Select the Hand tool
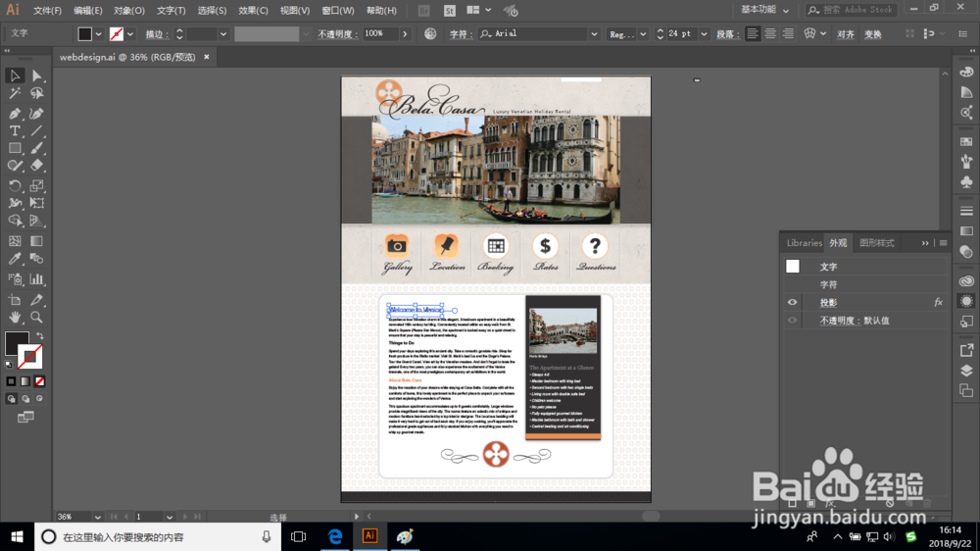This screenshot has height=551, width=980. click(x=15, y=317)
